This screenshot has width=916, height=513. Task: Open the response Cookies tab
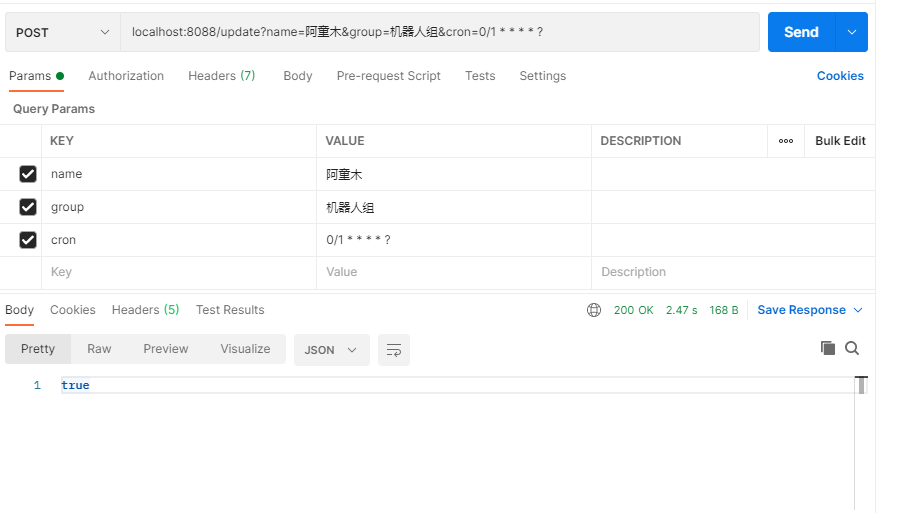coord(72,310)
